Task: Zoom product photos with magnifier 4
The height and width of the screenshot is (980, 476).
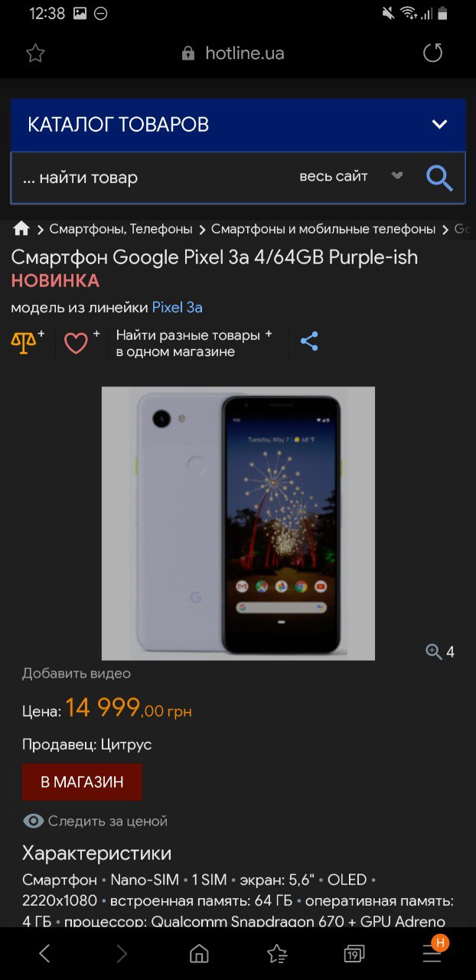Action: tap(440, 652)
